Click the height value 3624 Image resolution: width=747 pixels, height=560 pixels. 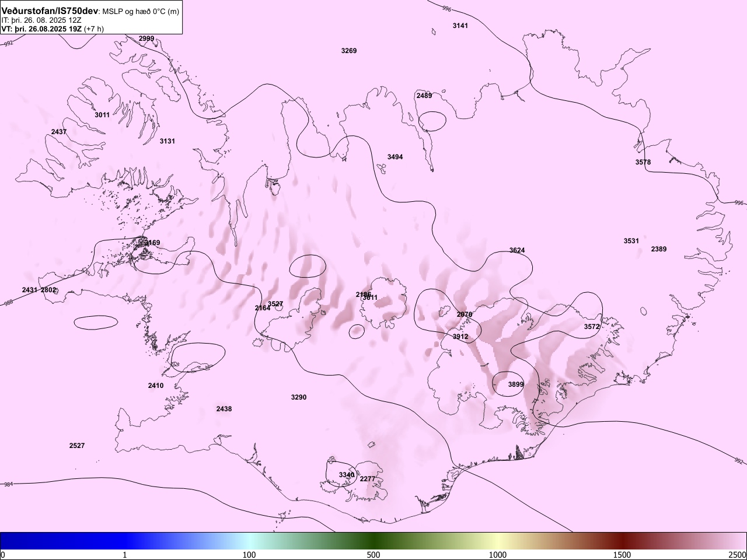click(517, 250)
